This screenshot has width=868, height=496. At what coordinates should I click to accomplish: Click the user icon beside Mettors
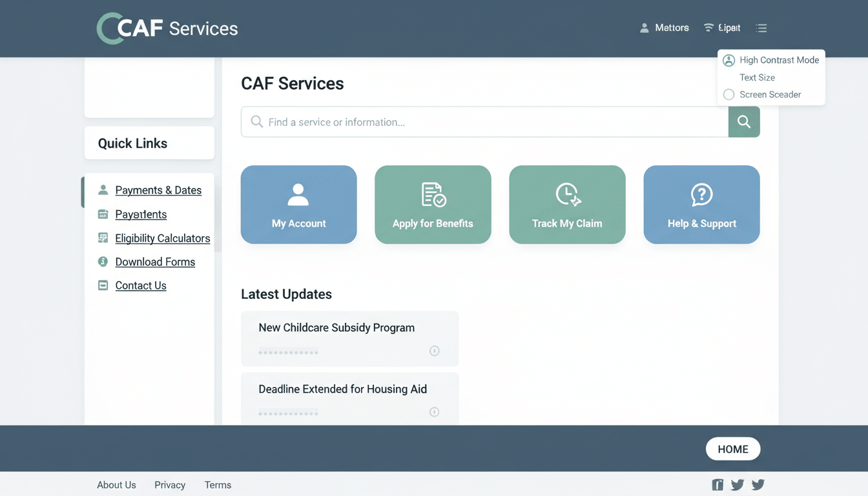pos(644,28)
